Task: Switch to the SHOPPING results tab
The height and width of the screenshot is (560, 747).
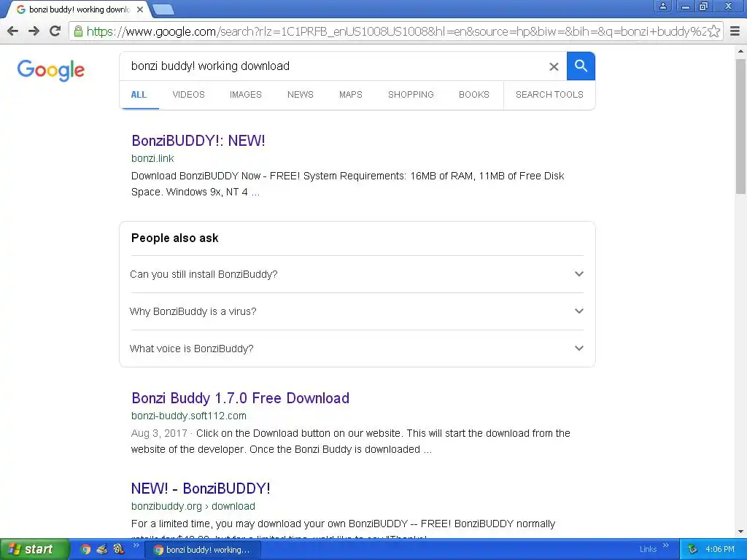Action: (x=411, y=95)
